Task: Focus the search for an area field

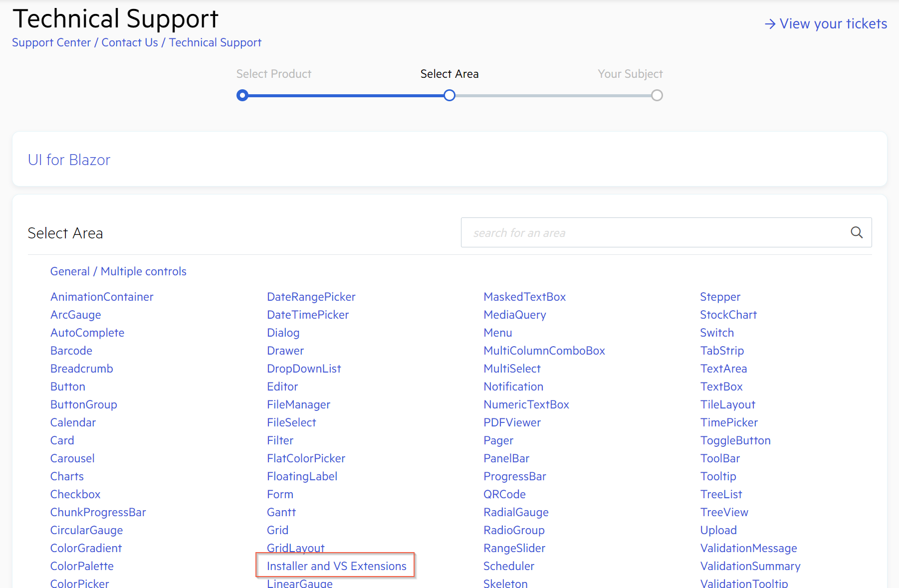Action: (x=666, y=232)
